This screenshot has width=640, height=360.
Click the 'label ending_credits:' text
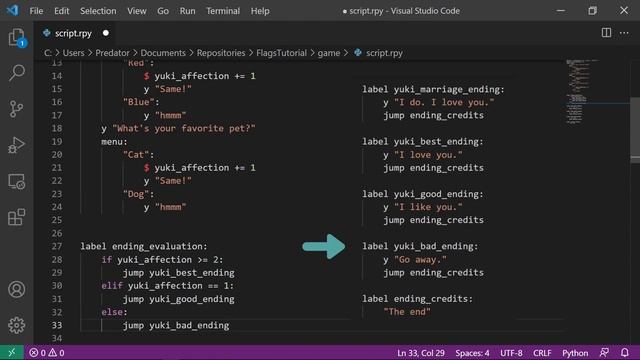[418, 299]
